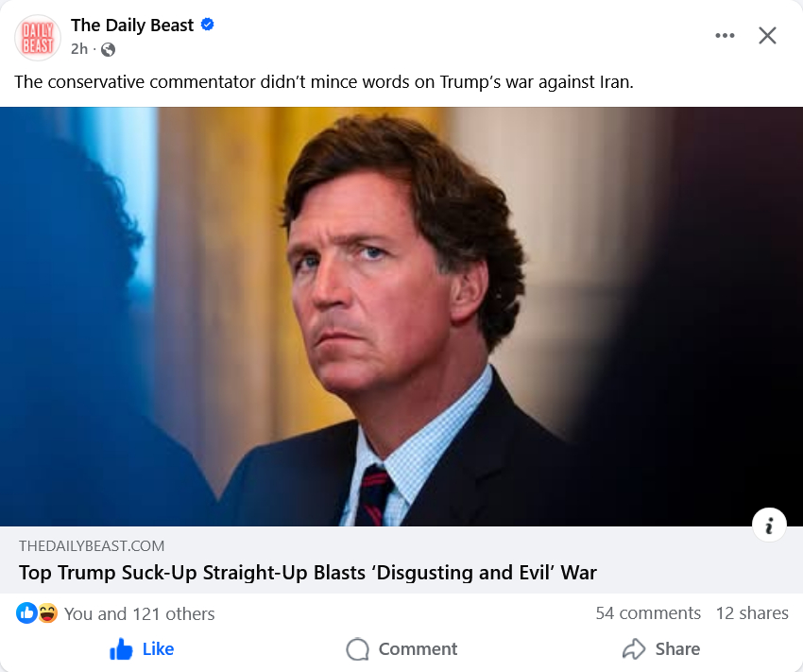
Task: Click the Comment button
Action: [401, 649]
